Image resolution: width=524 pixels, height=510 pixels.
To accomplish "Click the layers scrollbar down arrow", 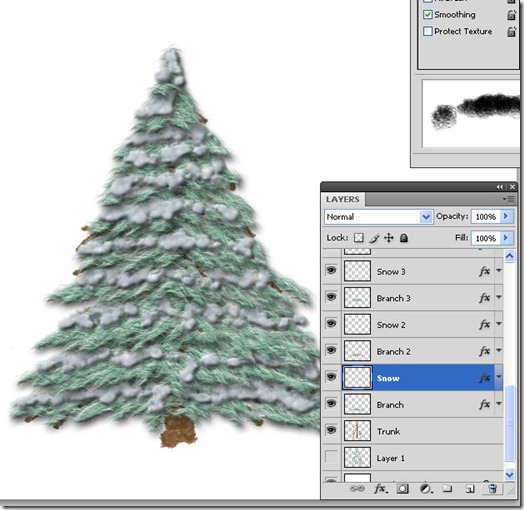I will (509, 474).
